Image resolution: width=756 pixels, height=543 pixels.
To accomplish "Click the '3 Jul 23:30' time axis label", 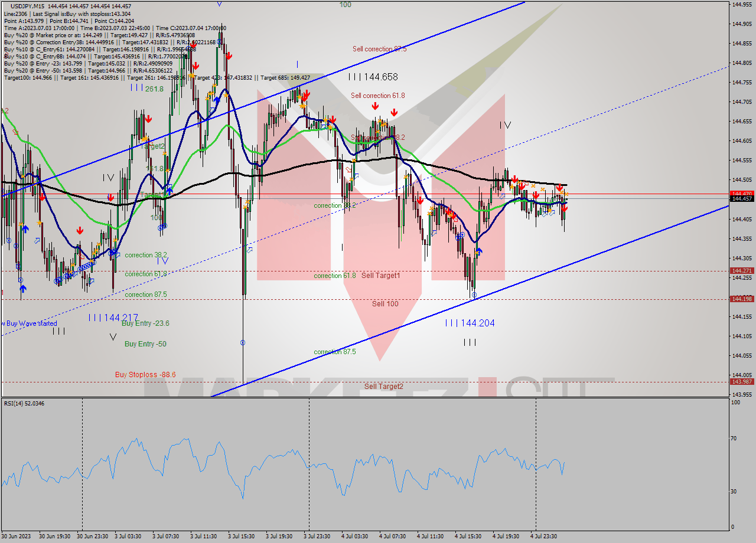I will coord(317,537).
